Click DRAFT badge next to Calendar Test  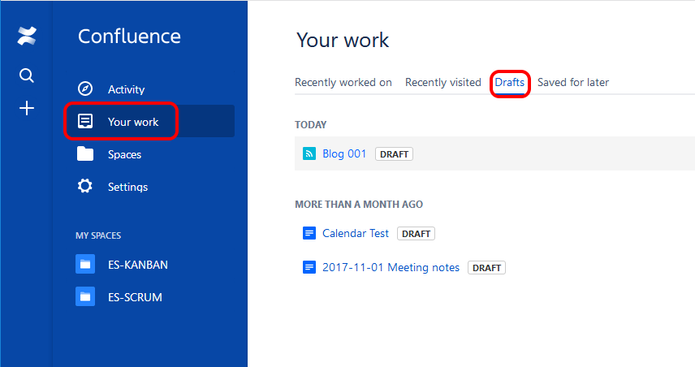point(416,234)
